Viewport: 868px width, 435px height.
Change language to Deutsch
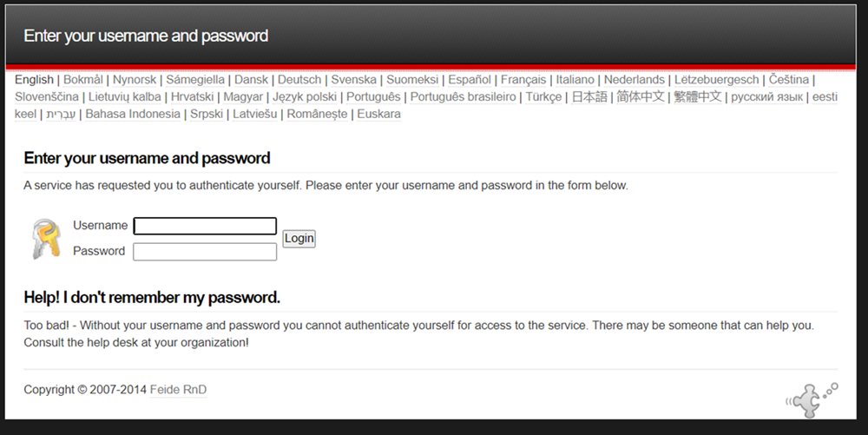pyautogui.click(x=299, y=80)
